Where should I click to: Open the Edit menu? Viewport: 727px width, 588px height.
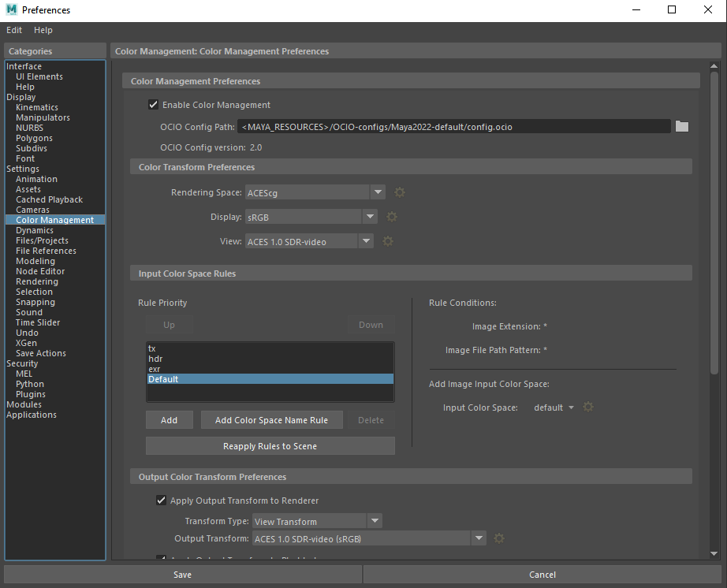pyautogui.click(x=13, y=30)
